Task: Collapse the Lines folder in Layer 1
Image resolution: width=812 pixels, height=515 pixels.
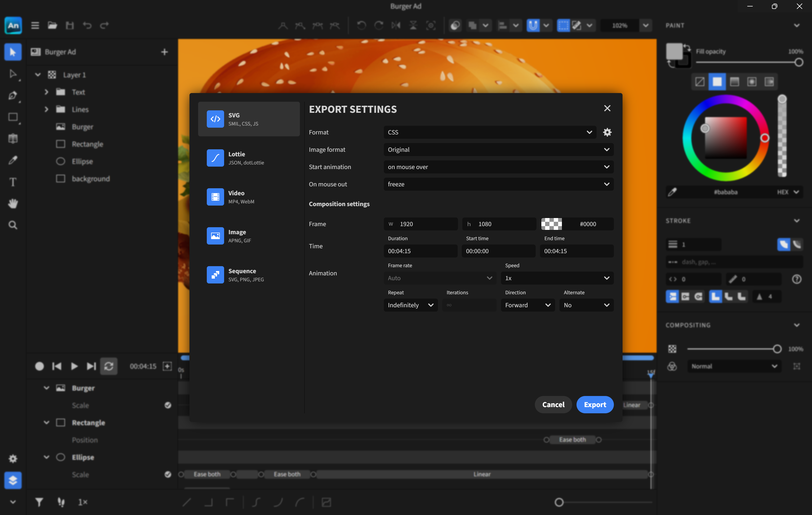Action: [x=46, y=109]
